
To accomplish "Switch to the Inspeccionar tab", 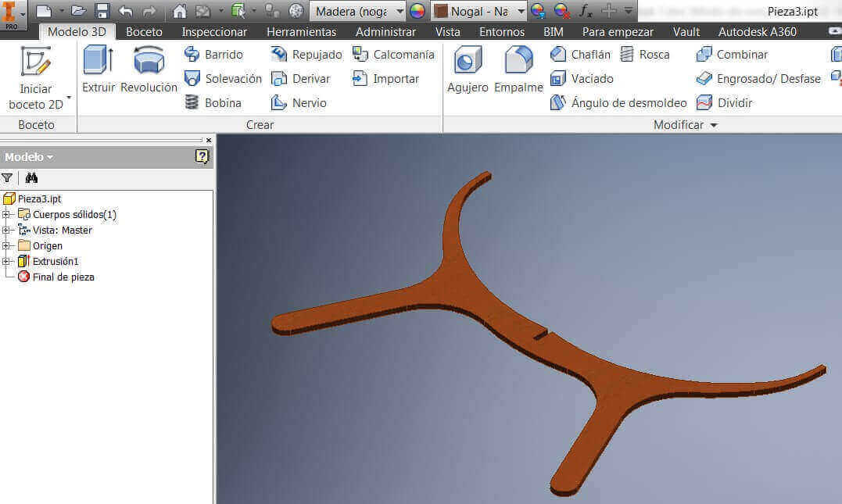I will [214, 32].
